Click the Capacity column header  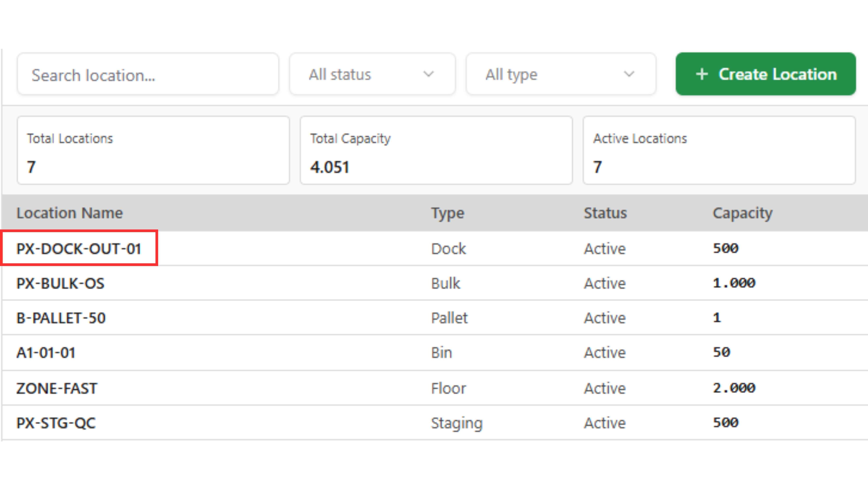(742, 213)
